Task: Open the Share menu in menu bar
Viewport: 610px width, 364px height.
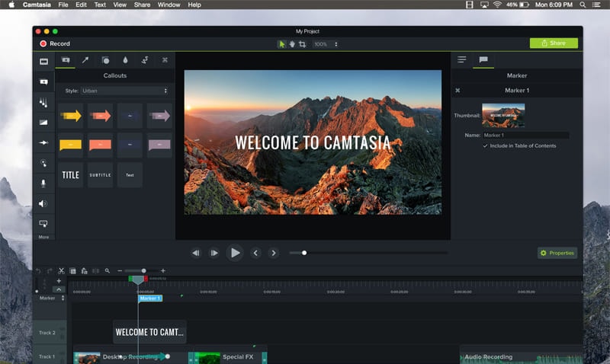Action: (142, 5)
